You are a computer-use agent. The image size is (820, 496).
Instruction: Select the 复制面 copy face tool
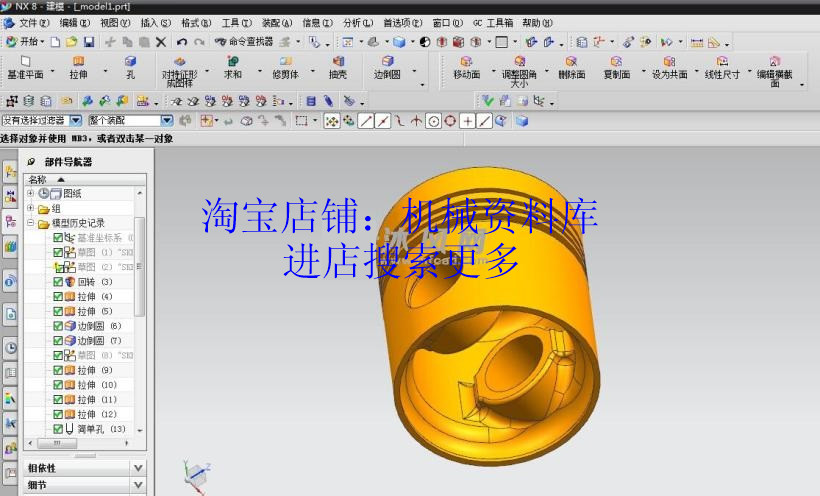click(617, 68)
